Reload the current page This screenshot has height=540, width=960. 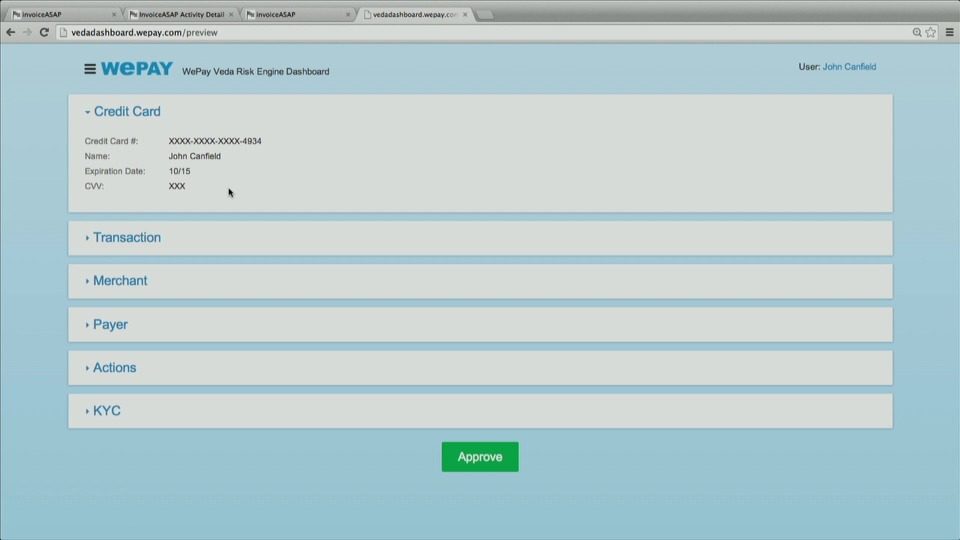pos(44,32)
